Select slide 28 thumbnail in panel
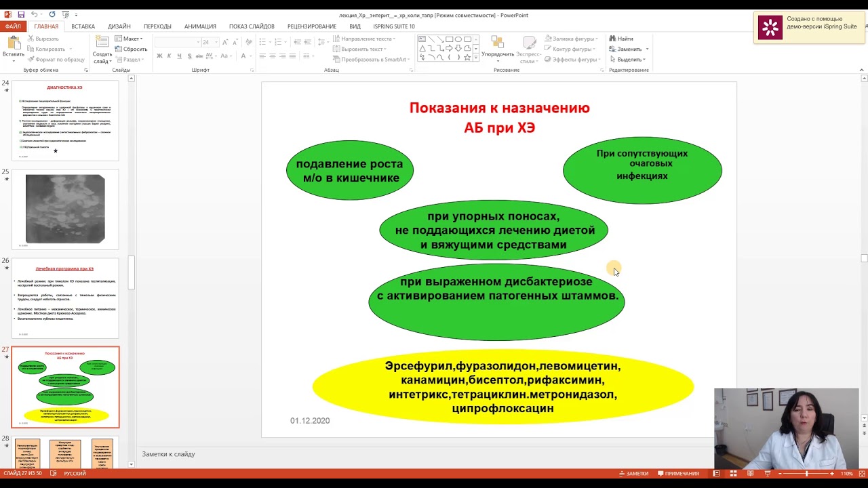Image resolution: width=868 pixels, height=488 pixels. 65,453
